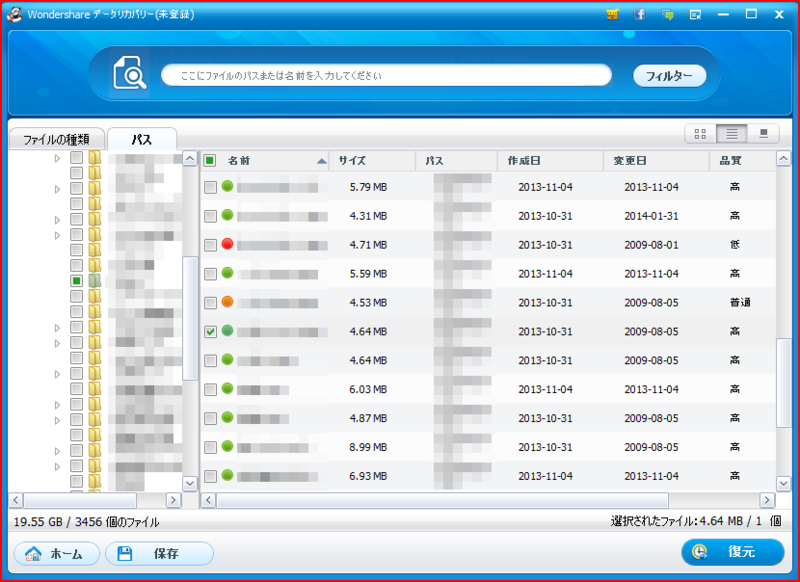This screenshot has width=800, height=582.
Task: Click the red status dot in 4.71 MB row
Action: coord(228,244)
